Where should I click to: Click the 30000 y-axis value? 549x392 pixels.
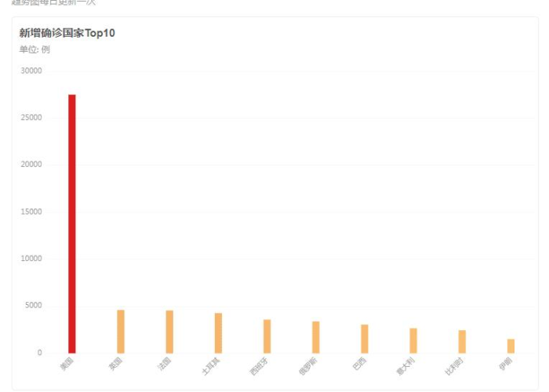(x=31, y=71)
